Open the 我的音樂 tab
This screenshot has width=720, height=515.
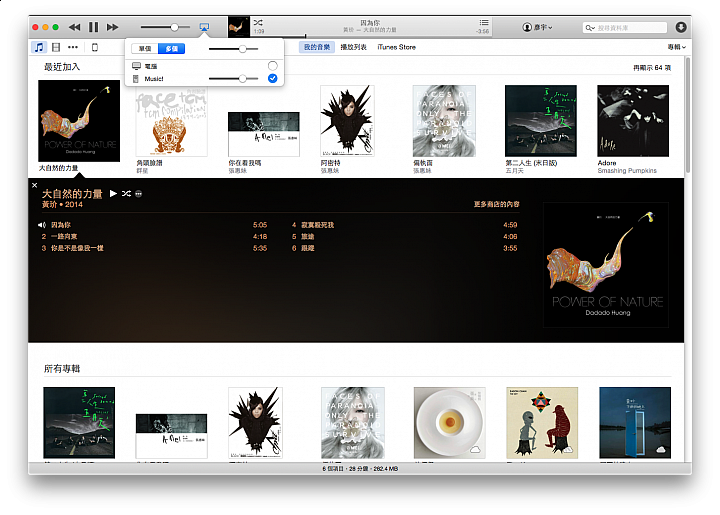317,47
